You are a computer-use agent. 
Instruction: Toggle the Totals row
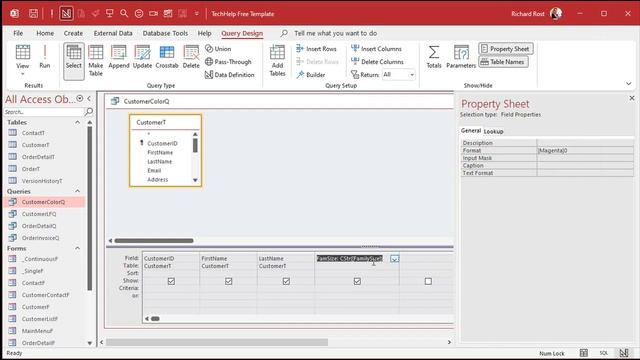pos(434,57)
